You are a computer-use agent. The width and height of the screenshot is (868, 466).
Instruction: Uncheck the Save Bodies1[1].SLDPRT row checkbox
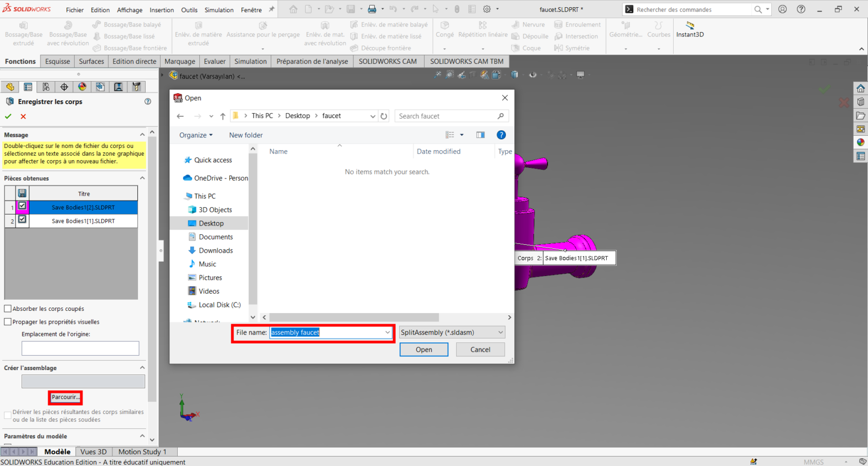22,219
